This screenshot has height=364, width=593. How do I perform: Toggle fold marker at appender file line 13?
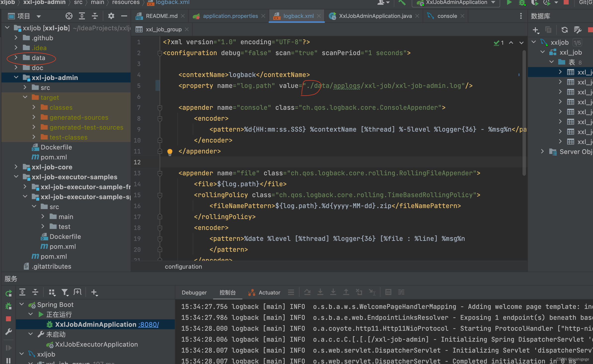(x=160, y=173)
